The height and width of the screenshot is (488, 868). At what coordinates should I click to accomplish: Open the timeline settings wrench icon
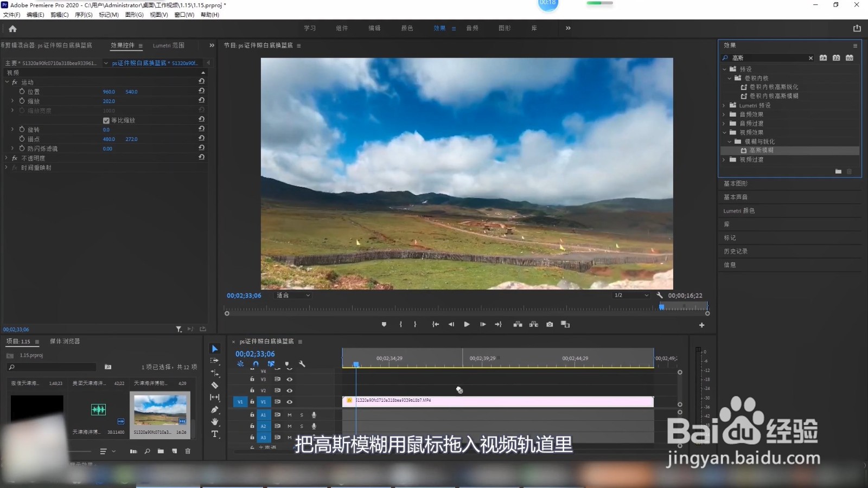tap(302, 364)
